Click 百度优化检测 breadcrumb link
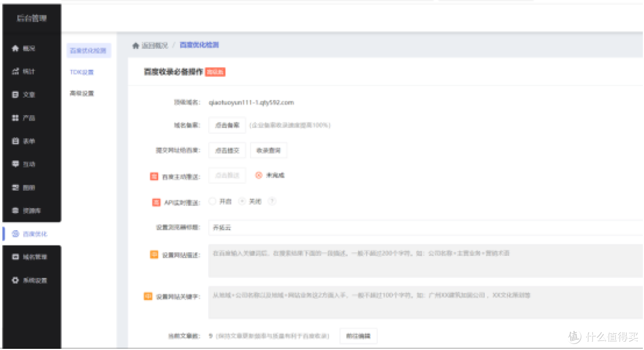The image size is (644, 350). (x=199, y=45)
